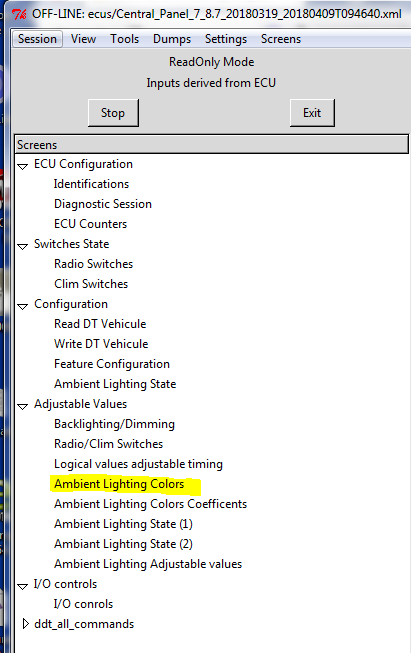Open the Radio/Clim Switches screen
This screenshot has width=411, height=653.
(x=108, y=444)
